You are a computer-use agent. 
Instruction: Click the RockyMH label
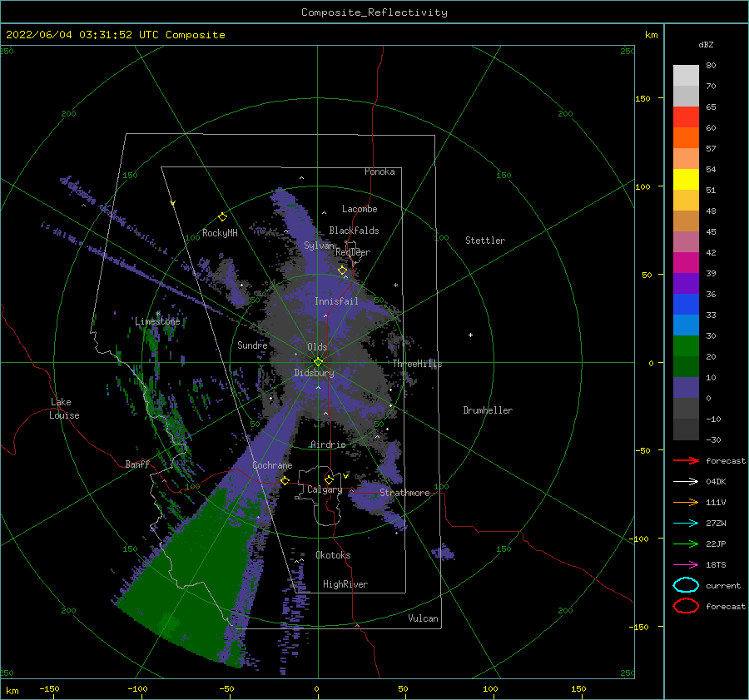point(220,233)
